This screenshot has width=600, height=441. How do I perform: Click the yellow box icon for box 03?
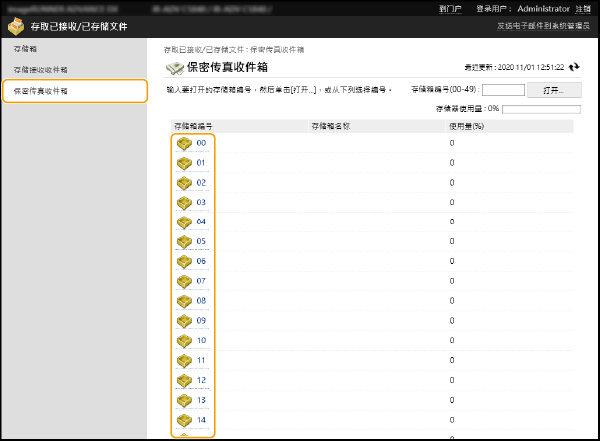(x=184, y=202)
